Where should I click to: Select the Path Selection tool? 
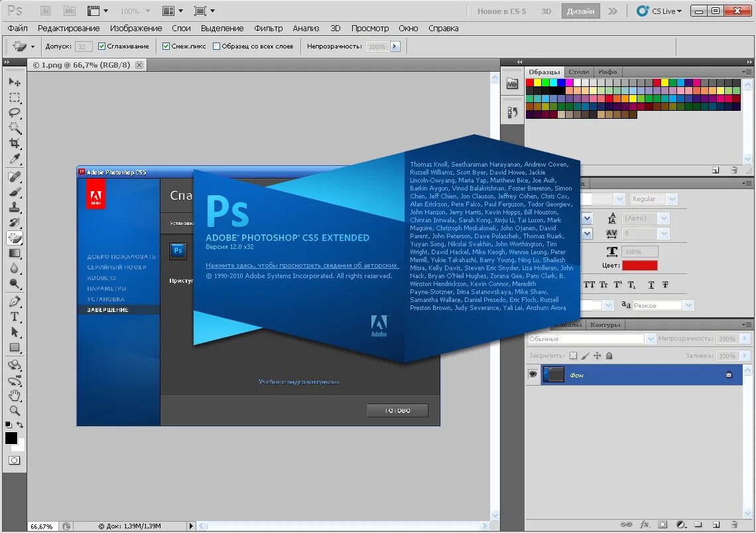point(15,332)
